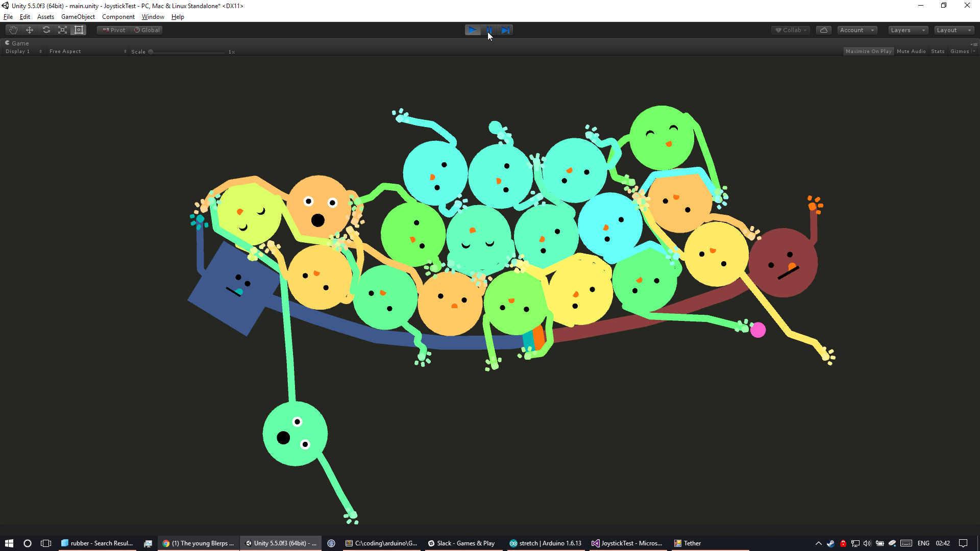Select the Rotate tool
The image size is (980, 551).
[x=46, y=30]
